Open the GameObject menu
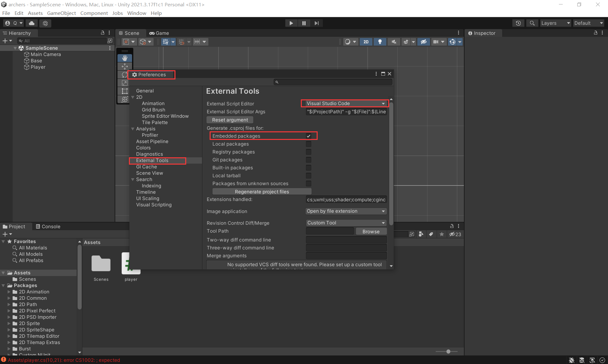This screenshot has width=608, height=364. 61,13
